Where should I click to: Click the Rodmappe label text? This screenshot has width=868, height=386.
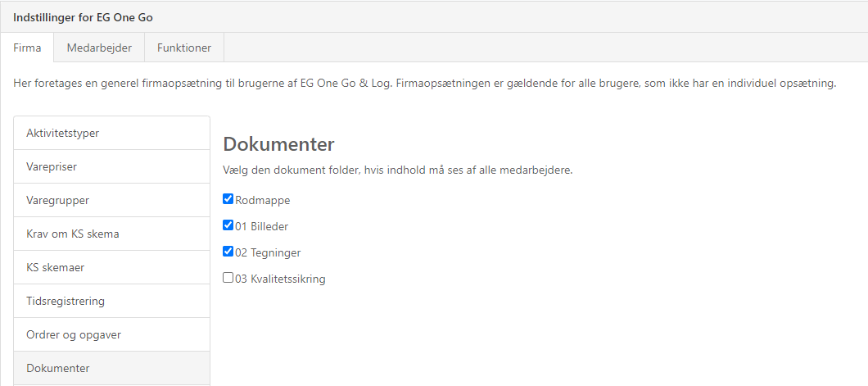tap(263, 200)
